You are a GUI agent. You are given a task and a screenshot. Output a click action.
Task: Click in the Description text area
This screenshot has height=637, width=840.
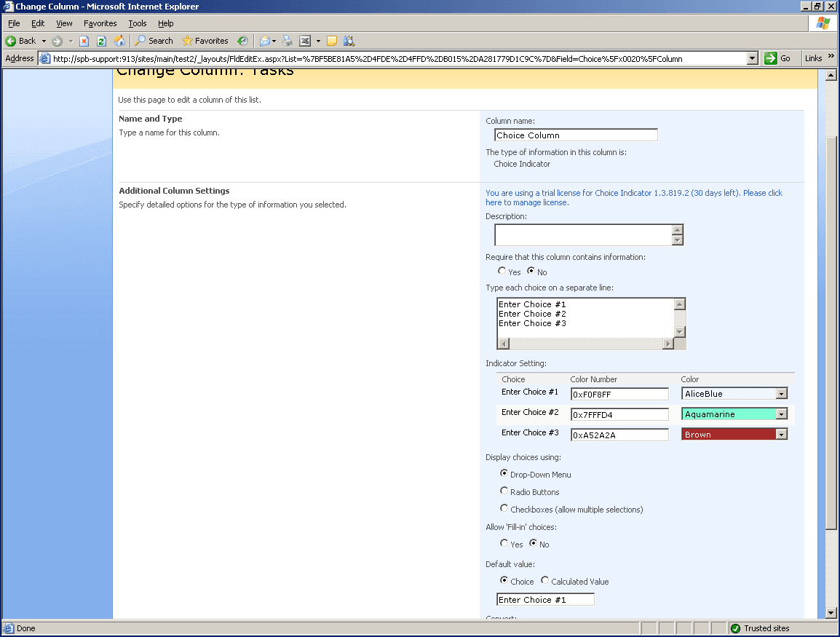pos(583,235)
